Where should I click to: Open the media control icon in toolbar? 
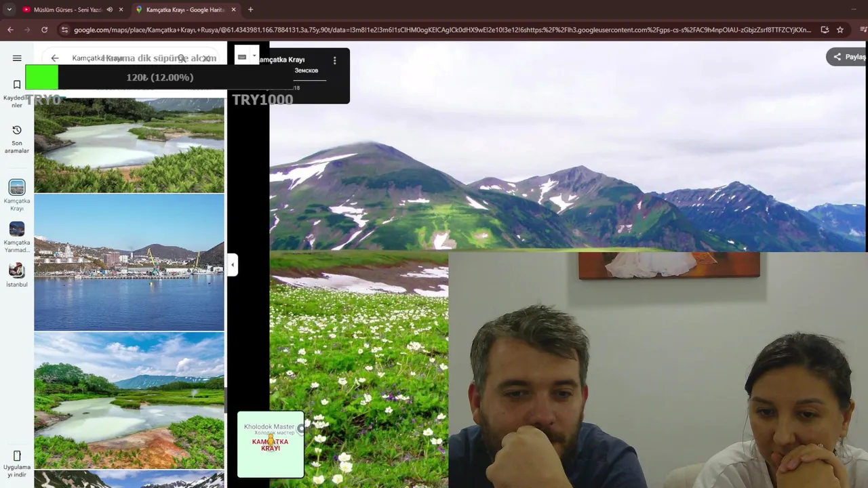click(863, 30)
